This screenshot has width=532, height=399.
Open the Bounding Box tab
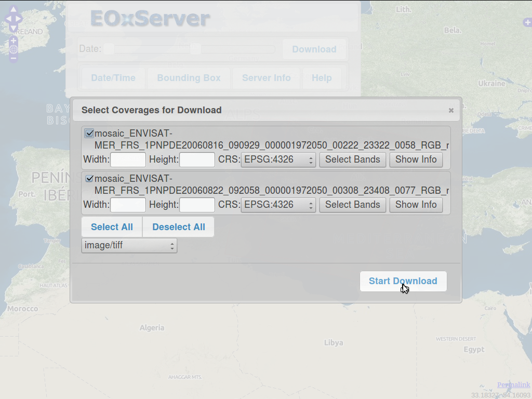[x=189, y=78]
